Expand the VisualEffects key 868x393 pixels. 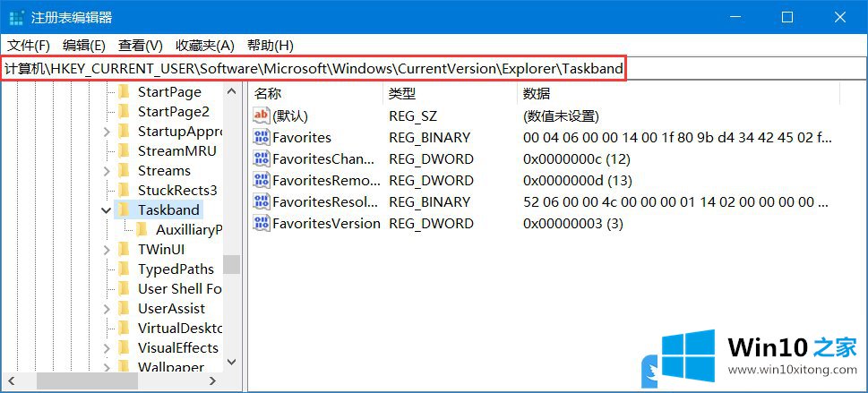click(x=107, y=348)
